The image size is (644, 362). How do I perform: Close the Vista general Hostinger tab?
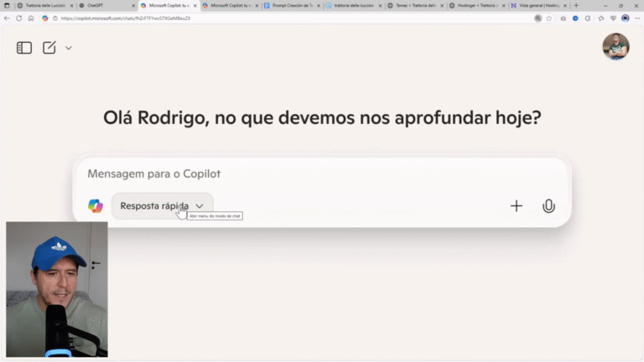565,6
